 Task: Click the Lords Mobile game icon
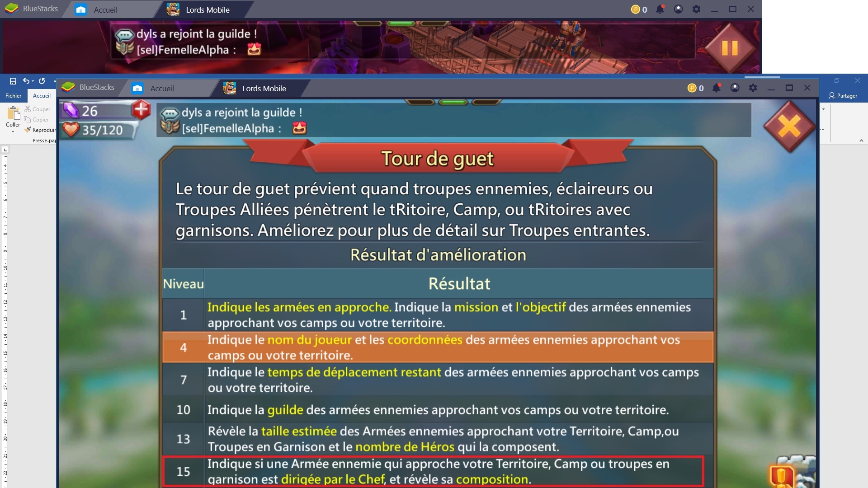pos(173,9)
